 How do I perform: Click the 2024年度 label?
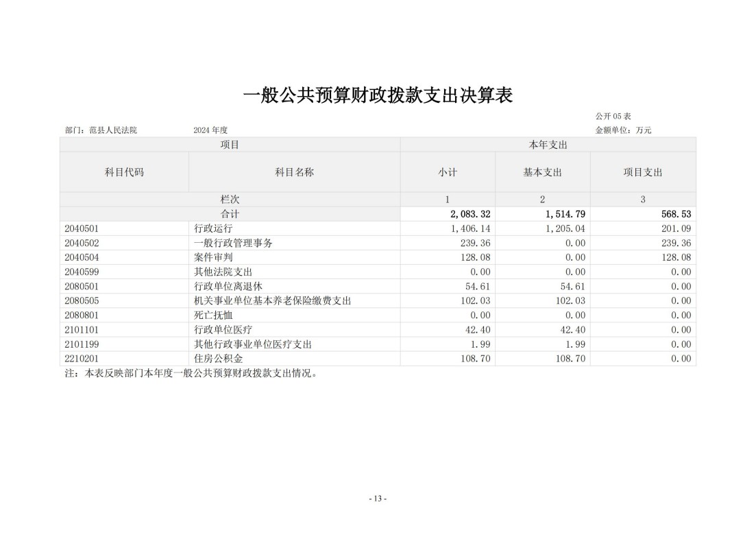click(210, 130)
